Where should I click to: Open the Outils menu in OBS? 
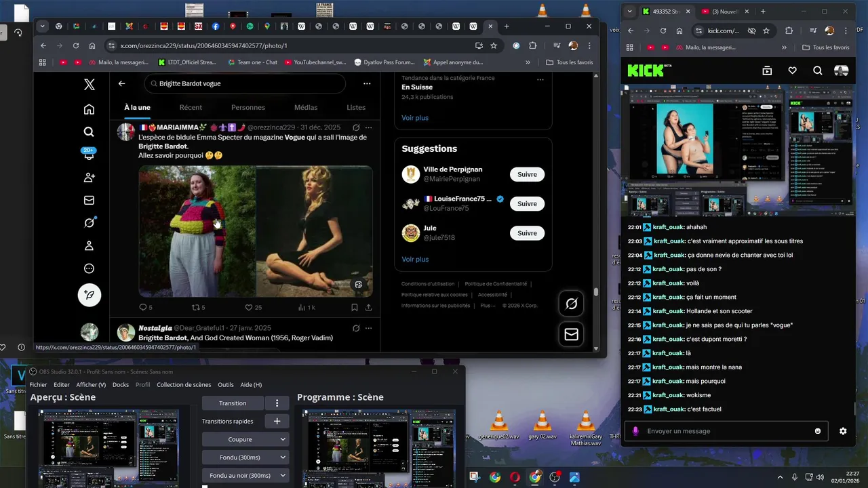pyautogui.click(x=225, y=384)
